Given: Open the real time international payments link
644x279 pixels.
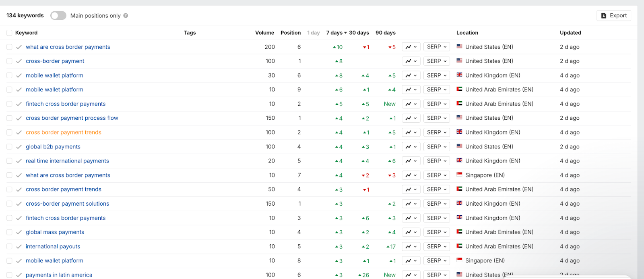Looking at the screenshot, I should (67, 161).
